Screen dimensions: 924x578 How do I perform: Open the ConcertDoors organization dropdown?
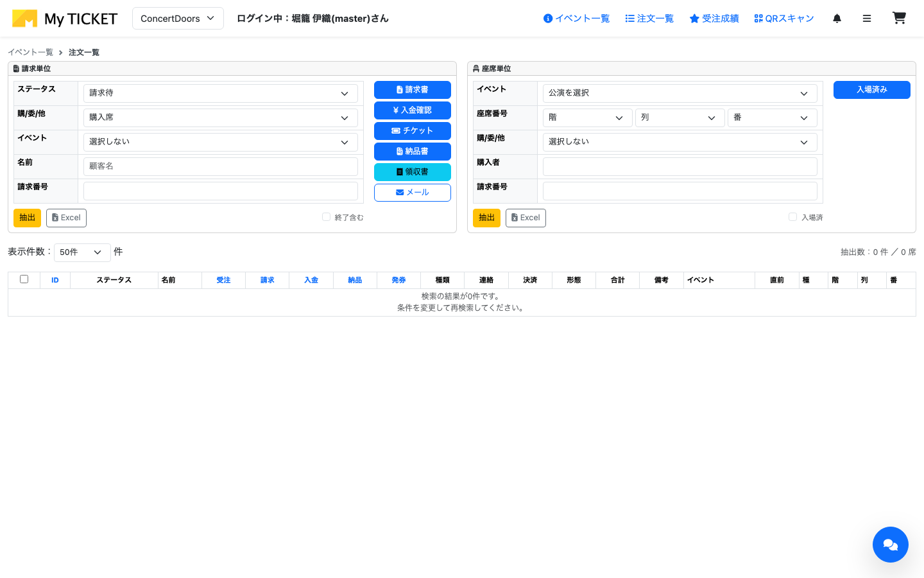[177, 18]
